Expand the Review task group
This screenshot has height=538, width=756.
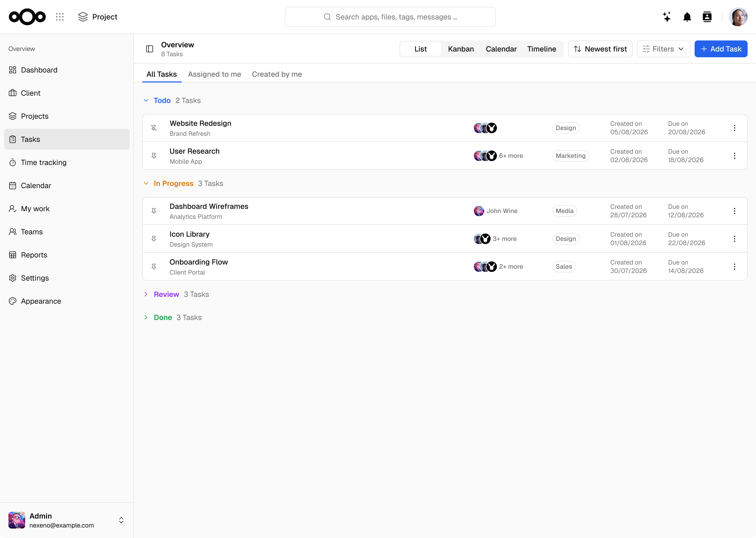(146, 294)
